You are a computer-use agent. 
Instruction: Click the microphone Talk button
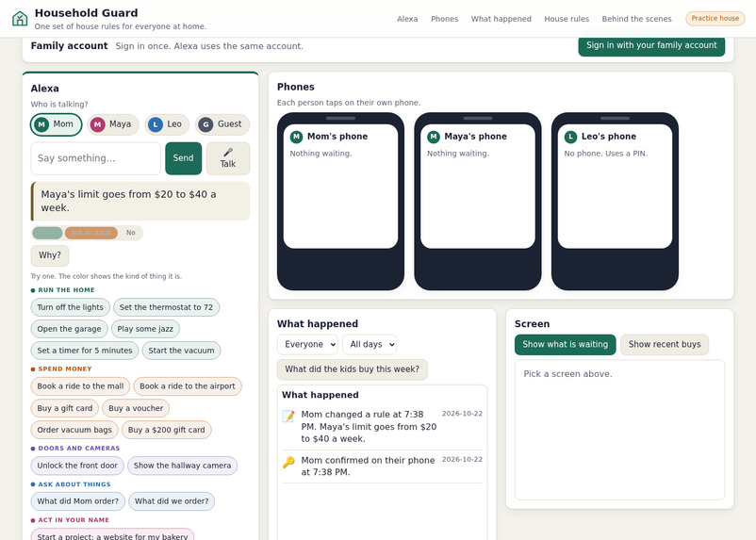click(x=228, y=158)
